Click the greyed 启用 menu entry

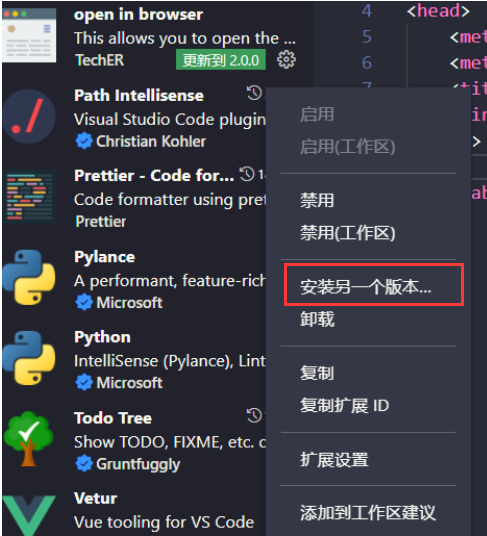[317, 114]
